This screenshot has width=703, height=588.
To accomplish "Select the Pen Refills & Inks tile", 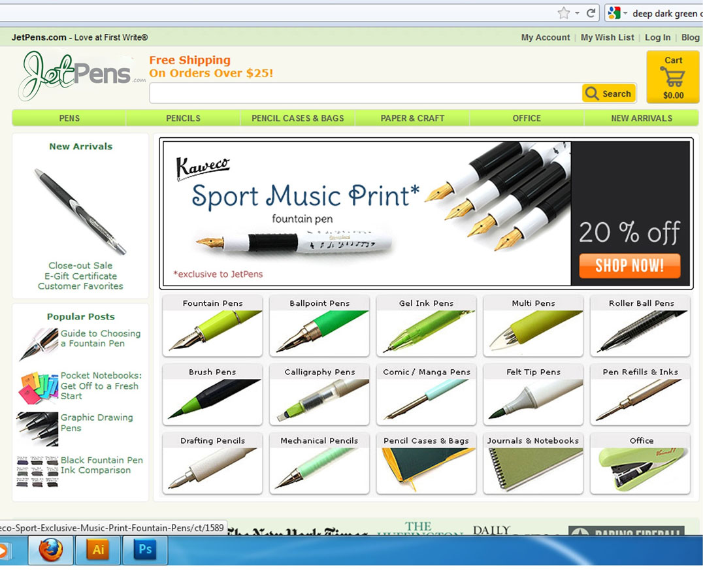I will click(x=641, y=395).
